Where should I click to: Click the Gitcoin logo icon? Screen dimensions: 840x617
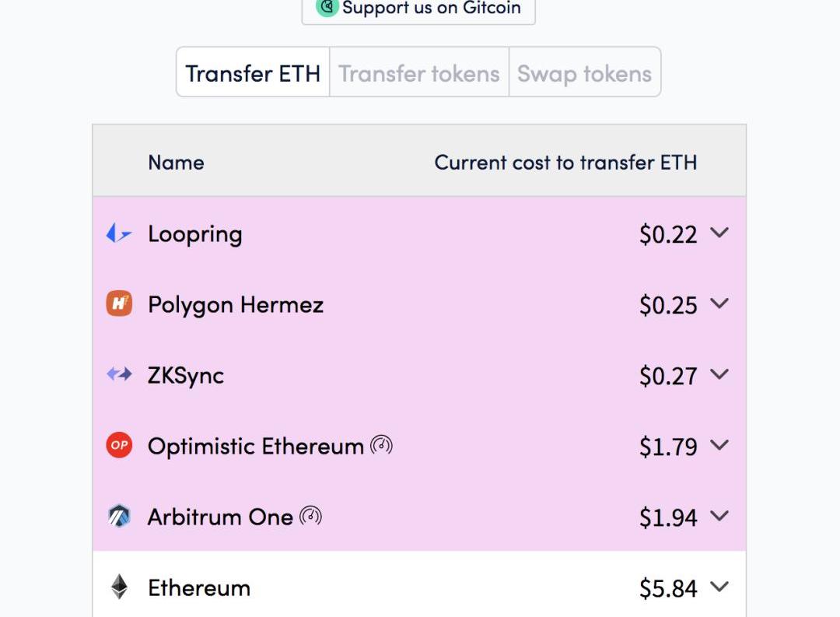tap(327, 7)
